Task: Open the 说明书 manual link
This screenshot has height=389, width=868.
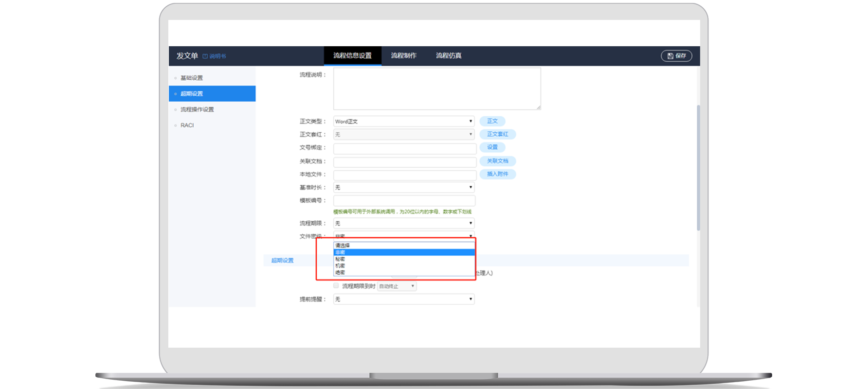Action: [215, 56]
